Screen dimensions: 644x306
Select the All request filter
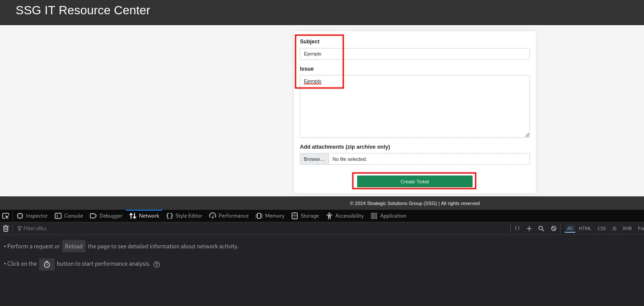[570, 228]
